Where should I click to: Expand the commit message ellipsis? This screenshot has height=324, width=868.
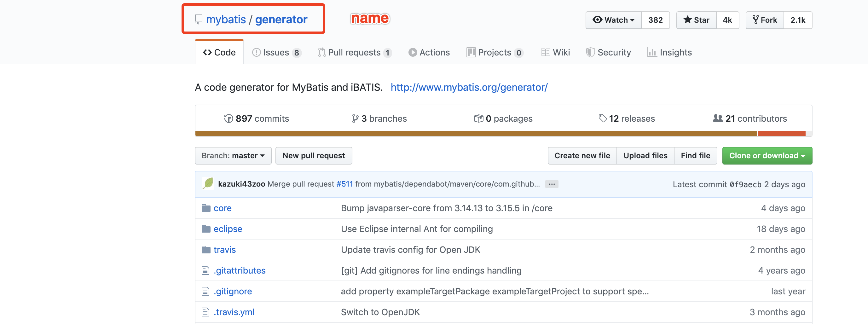point(552,184)
